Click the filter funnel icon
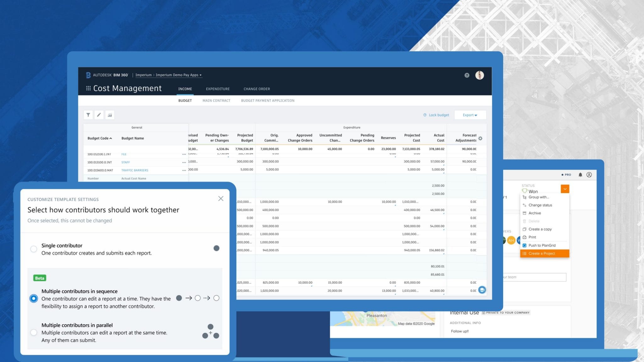 (x=88, y=115)
